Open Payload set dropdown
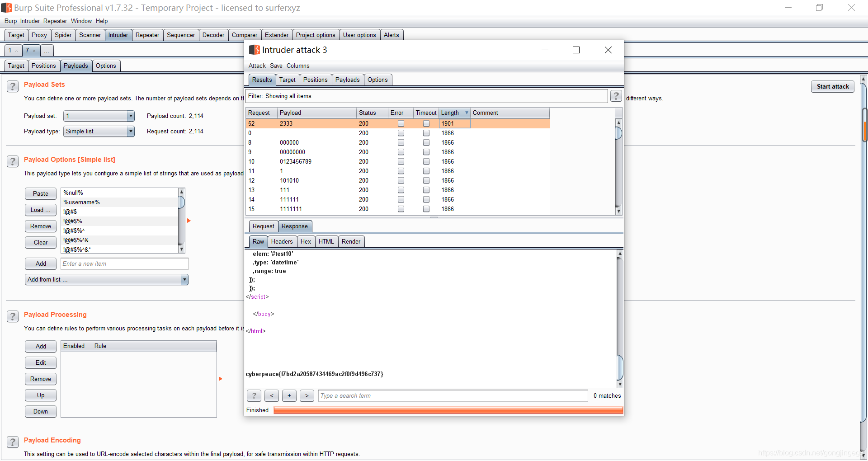The width and height of the screenshot is (868, 461). tap(99, 116)
